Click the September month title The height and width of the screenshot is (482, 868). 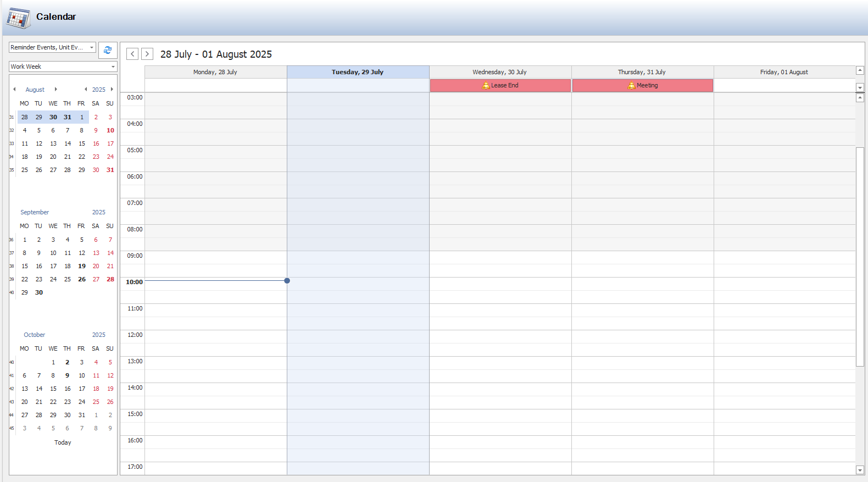click(35, 212)
